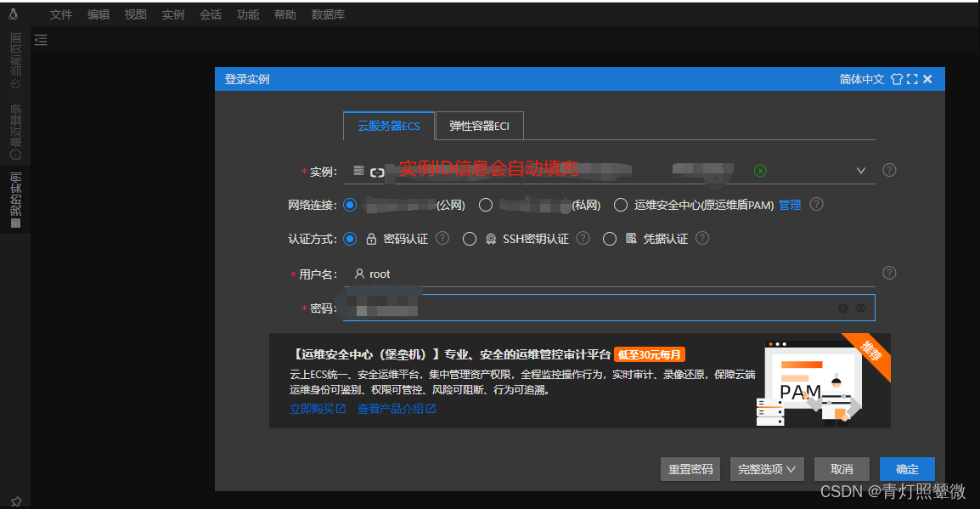Expand the instance selection dropdown
Viewport: 980px width, 509px height.
pos(861,170)
